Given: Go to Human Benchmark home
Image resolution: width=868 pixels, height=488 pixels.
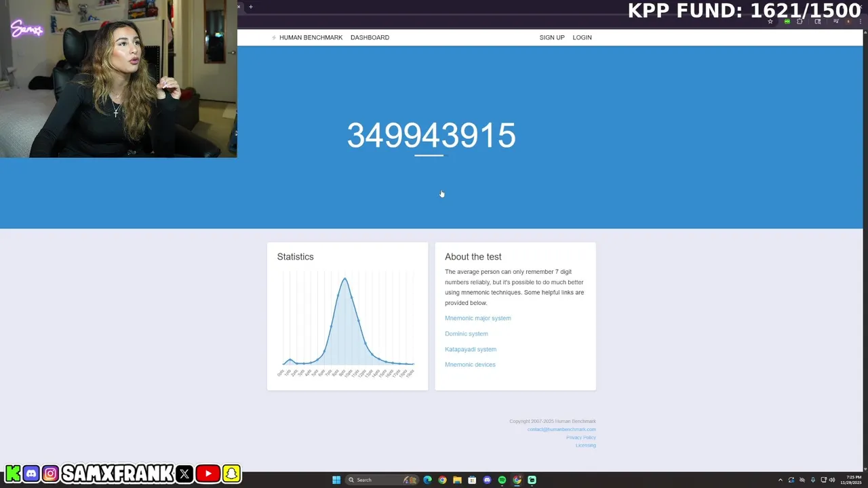Looking at the screenshot, I should (307, 37).
